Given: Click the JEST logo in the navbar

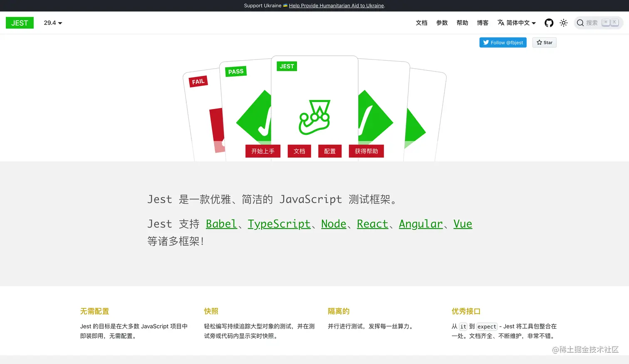Looking at the screenshot, I should click(20, 23).
